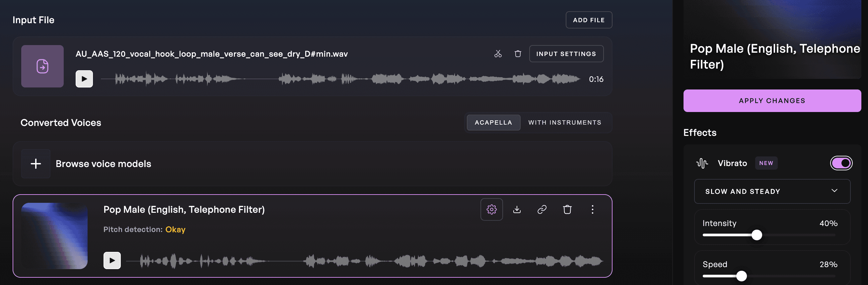Click the purple input file icon tile
The width and height of the screenshot is (868, 285).
click(42, 66)
